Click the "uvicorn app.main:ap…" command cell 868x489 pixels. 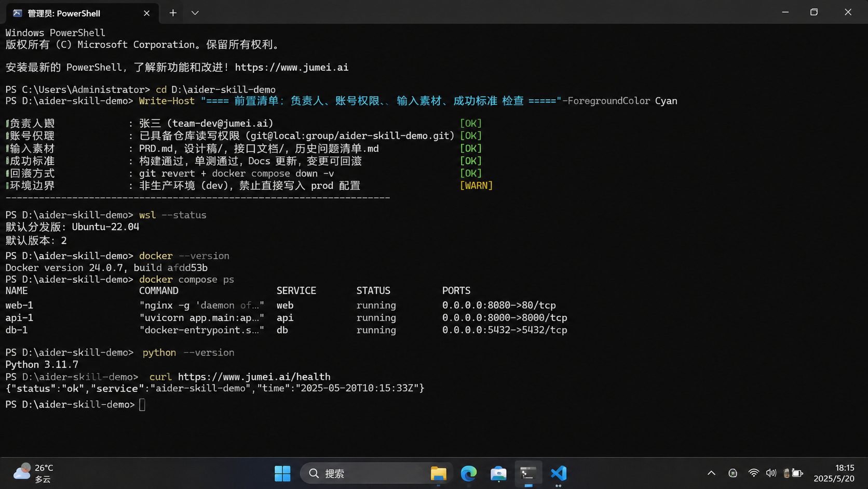(x=201, y=318)
